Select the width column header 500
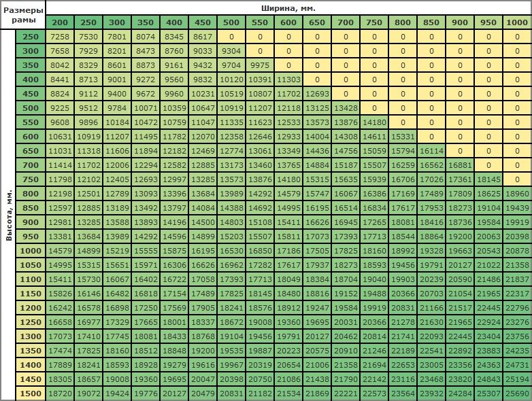 pyautogui.click(x=231, y=22)
